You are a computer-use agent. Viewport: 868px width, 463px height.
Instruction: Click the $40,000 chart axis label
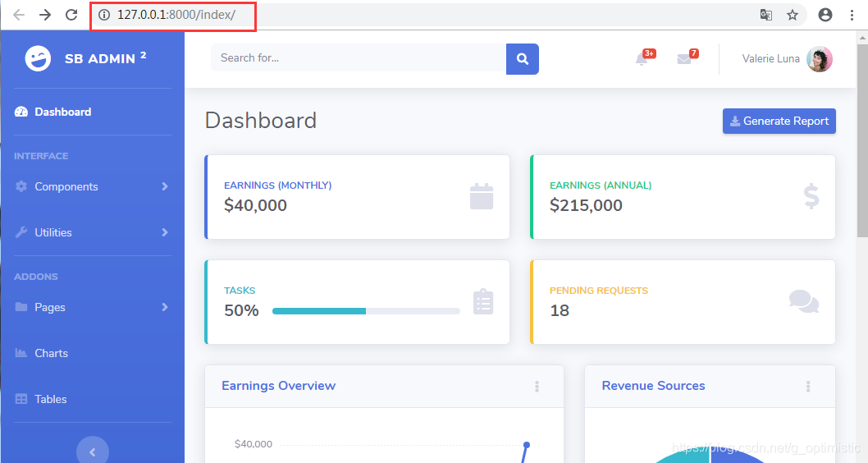253,444
